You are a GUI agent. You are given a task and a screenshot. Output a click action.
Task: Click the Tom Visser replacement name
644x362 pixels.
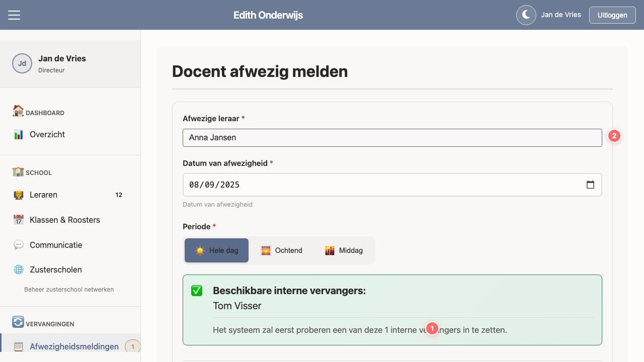point(237,306)
